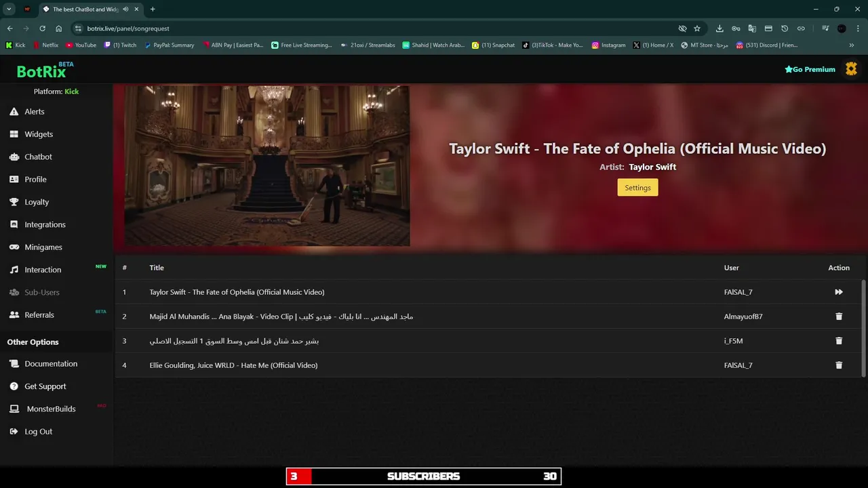Image resolution: width=868 pixels, height=488 pixels.
Task: Bookmark this page with star icon
Action: (x=697, y=28)
